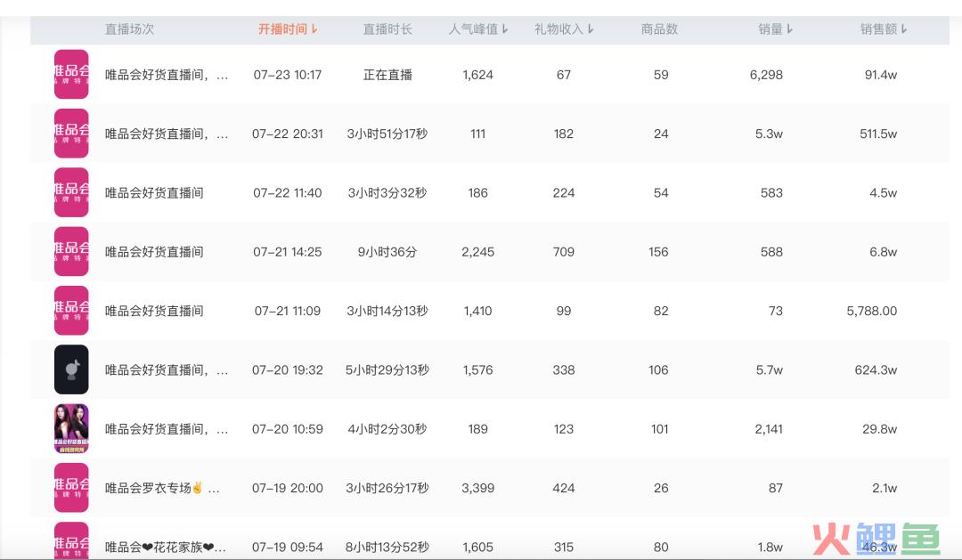This screenshot has height=560, width=962.
Task: Select popularity peak value 2,245
Action: point(478,251)
